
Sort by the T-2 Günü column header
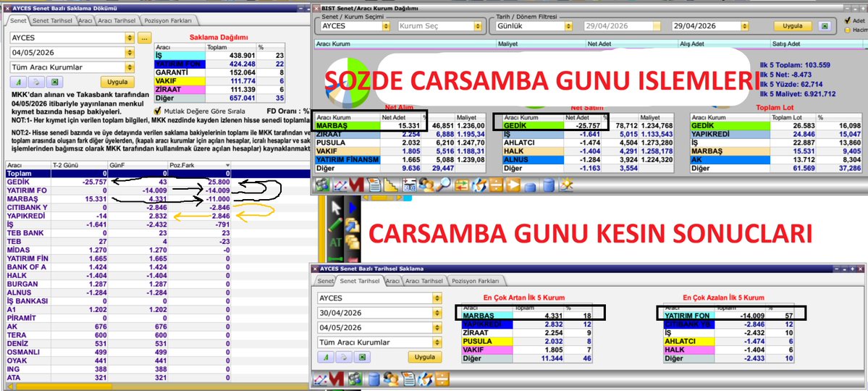[x=79, y=165]
